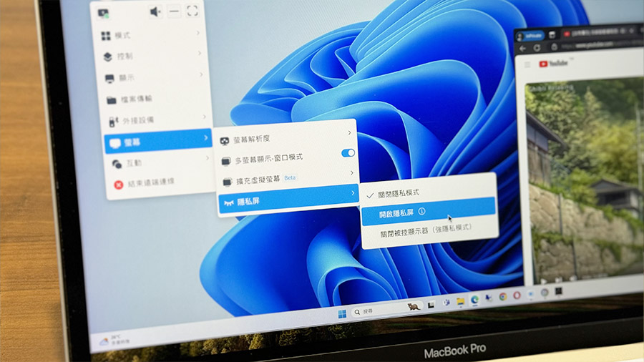Open the 隱私屏 menu entry
The image size is (644, 362).
(288, 199)
